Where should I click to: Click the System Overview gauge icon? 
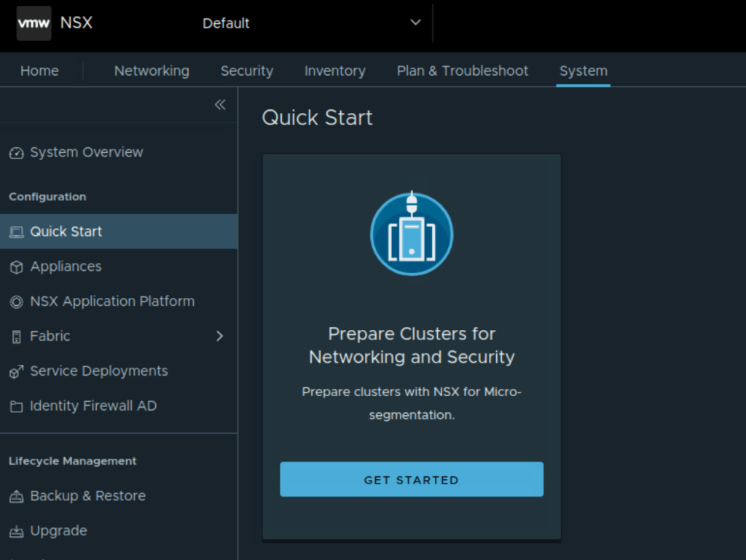[16, 153]
